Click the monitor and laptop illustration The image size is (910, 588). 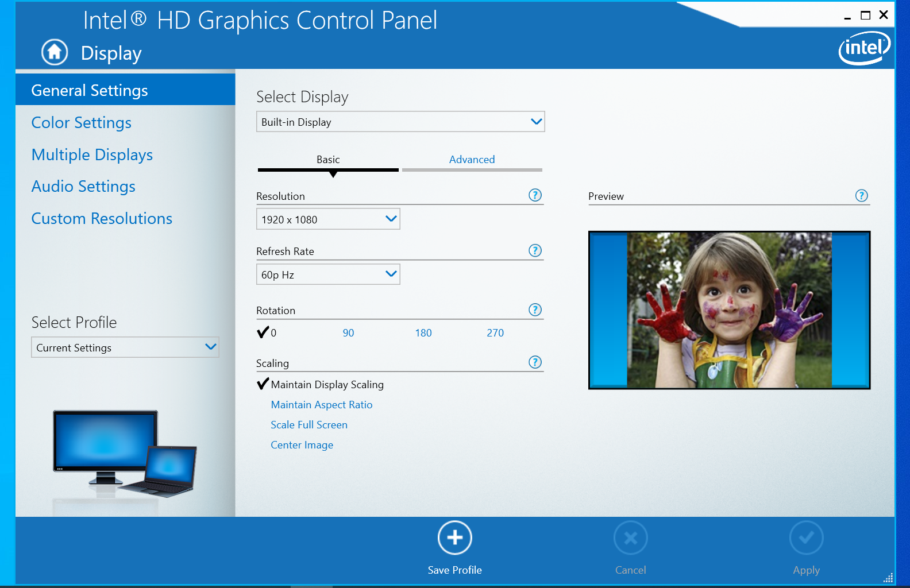click(125, 454)
